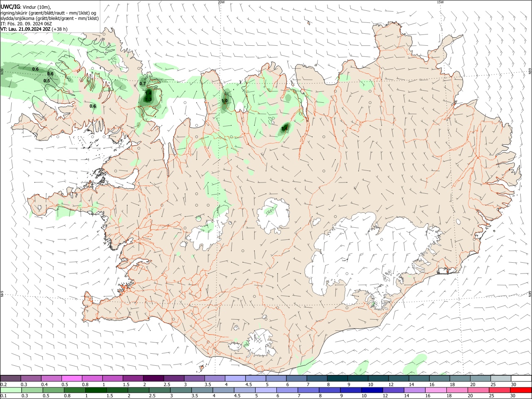The height and width of the screenshot is (399, 532).
Task: Click the dark purple 2 swatch on snow scale
Action: (x=153, y=378)
